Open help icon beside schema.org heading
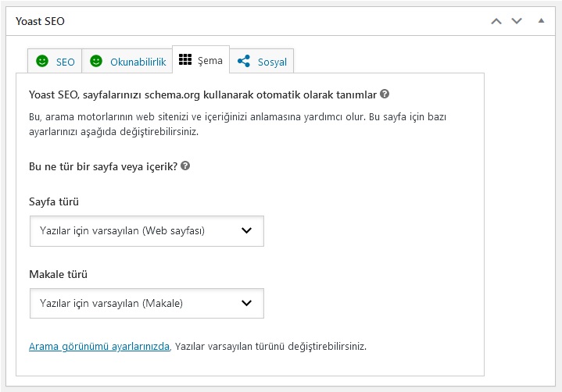Screen dimensions: 562x392 click(385, 94)
